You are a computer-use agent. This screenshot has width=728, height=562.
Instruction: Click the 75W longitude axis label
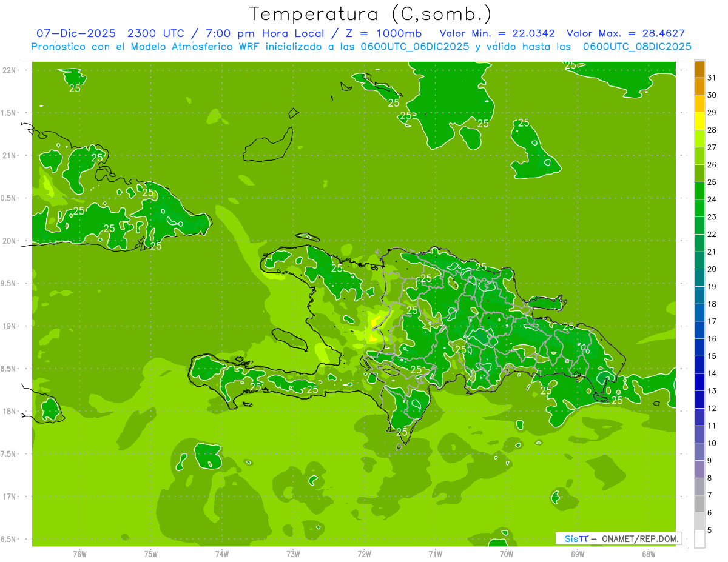[x=150, y=554]
